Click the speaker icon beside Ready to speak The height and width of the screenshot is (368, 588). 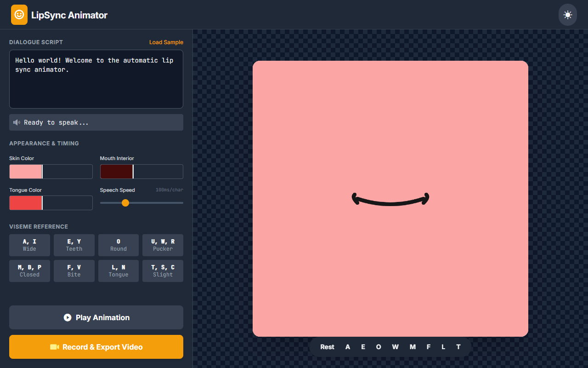(x=17, y=122)
